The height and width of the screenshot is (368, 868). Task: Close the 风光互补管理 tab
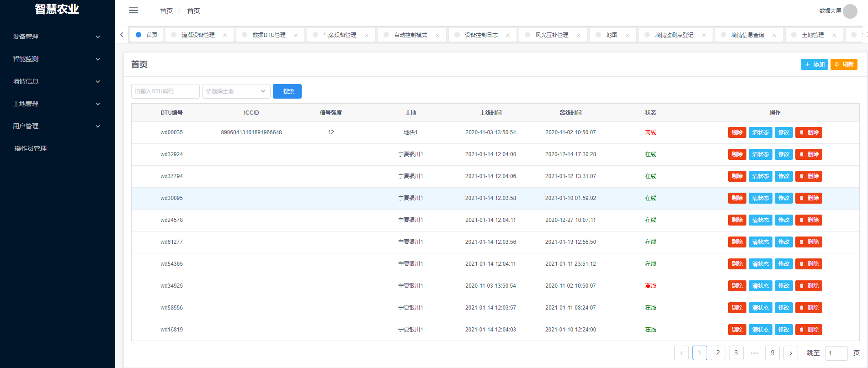pyautogui.click(x=579, y=35)
